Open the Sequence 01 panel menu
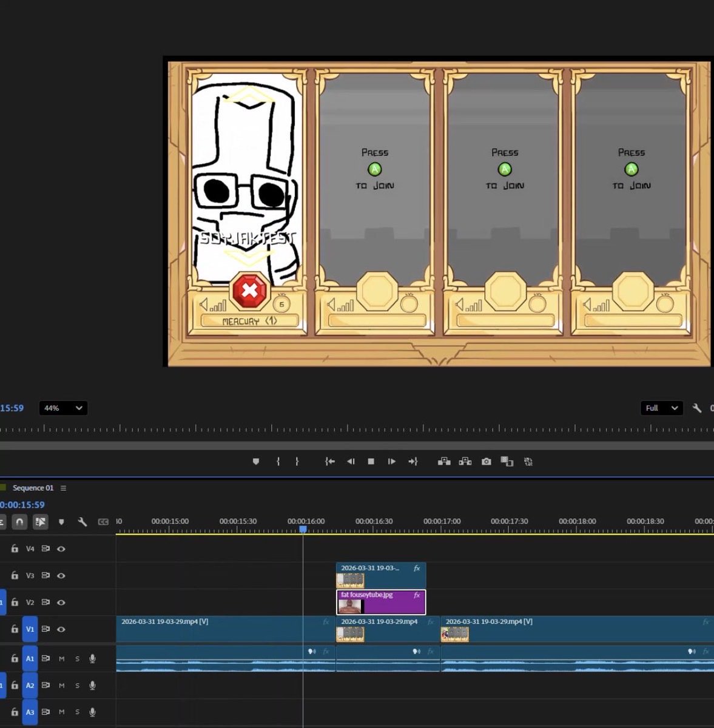The image size is (714, 728). coord(63,488)
